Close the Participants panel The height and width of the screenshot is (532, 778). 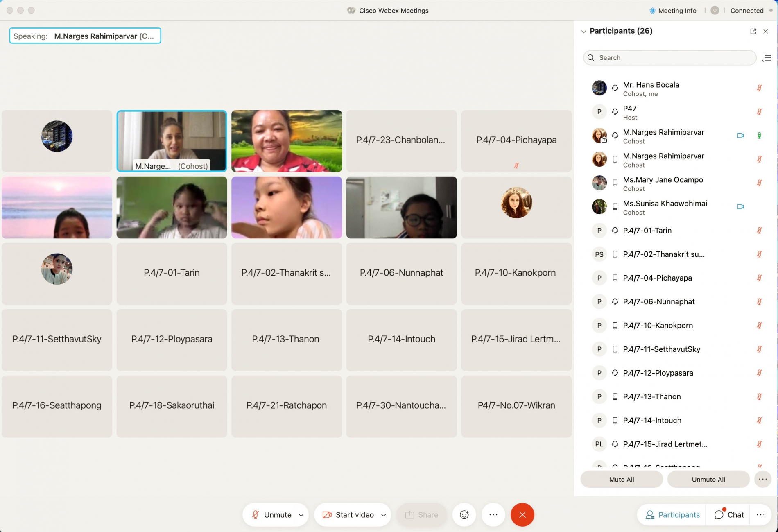[x=765, y=31]
